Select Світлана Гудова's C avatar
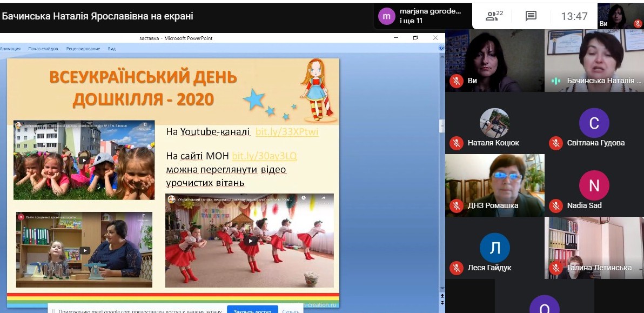 pos(593,123)
